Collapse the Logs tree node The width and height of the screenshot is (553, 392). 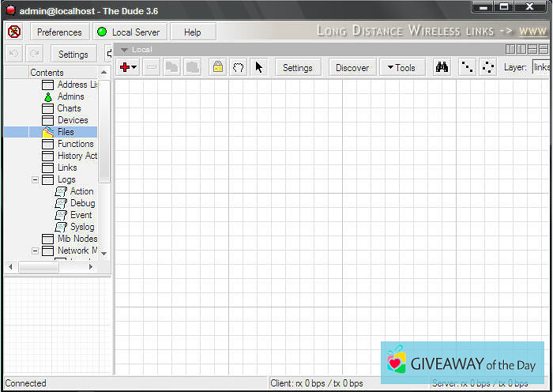click(35, 179)
